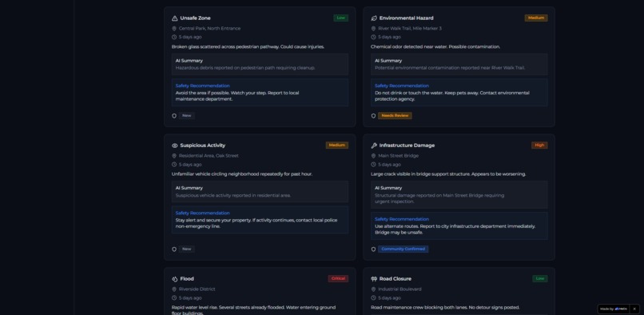
Task: Click the Community Confirmed status tag
Action: coord(403,249)
